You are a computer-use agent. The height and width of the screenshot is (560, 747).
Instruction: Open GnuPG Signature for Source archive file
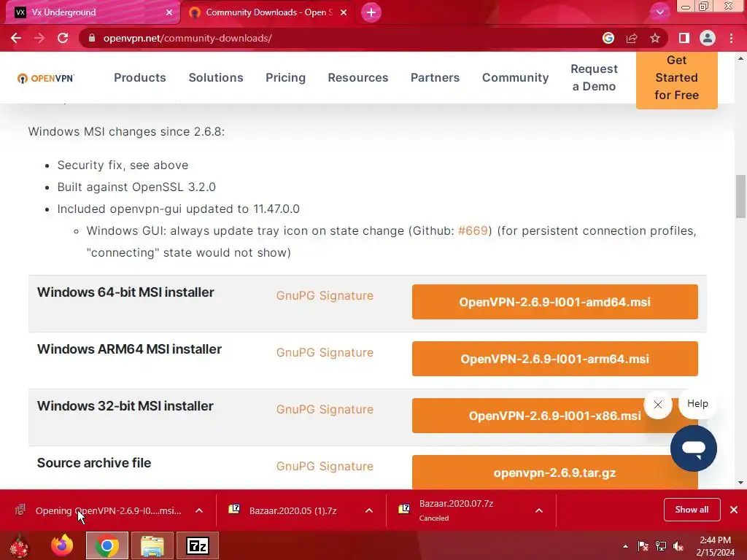325,467
